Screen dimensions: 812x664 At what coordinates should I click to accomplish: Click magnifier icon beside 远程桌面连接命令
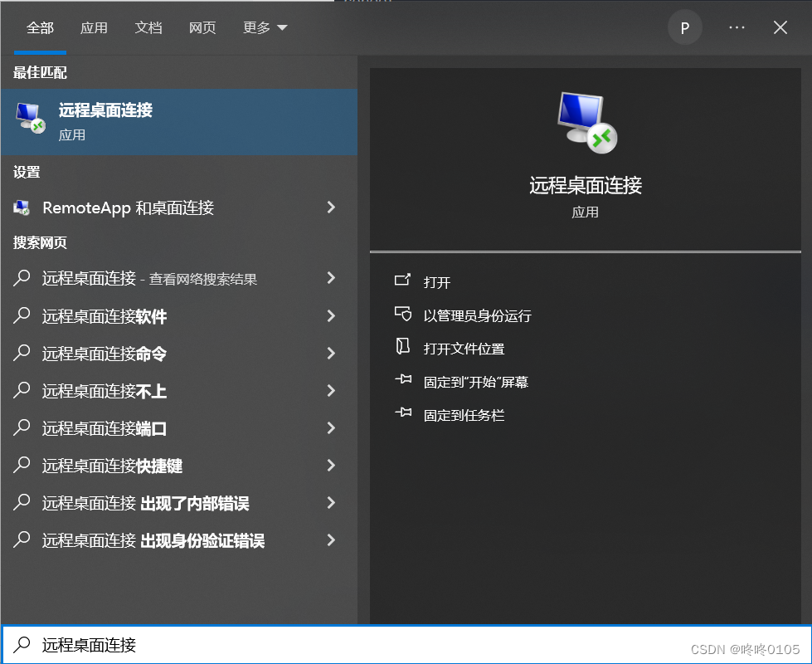pyautogui.click(x=22, y=353)
